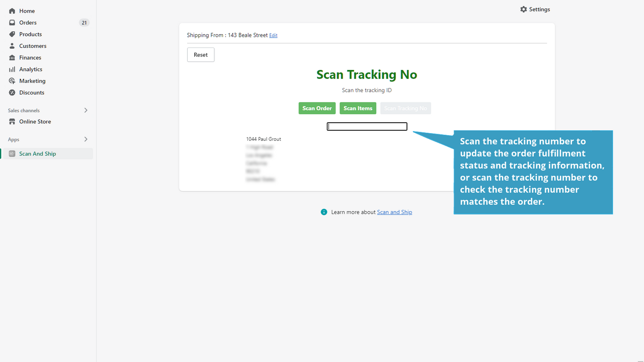The height and width of the screenshot is (362, 644).
Task: Expand the Apps section chevron
Action: (86, 139)
